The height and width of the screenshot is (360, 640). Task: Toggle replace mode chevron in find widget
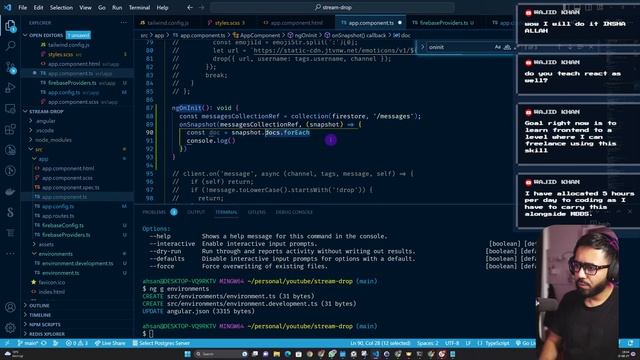coord(422,47)
